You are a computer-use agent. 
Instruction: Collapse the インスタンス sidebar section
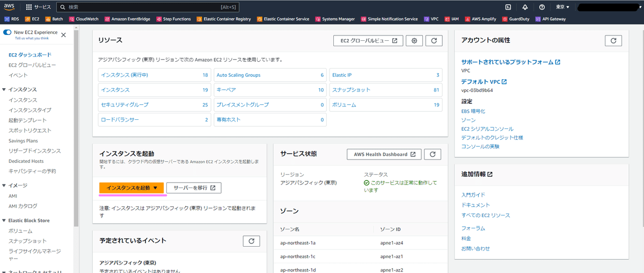point(5,90)
